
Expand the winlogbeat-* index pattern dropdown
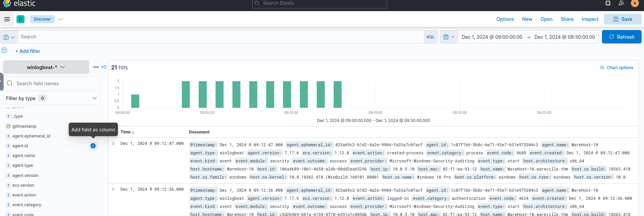click(x=46, y=67)
